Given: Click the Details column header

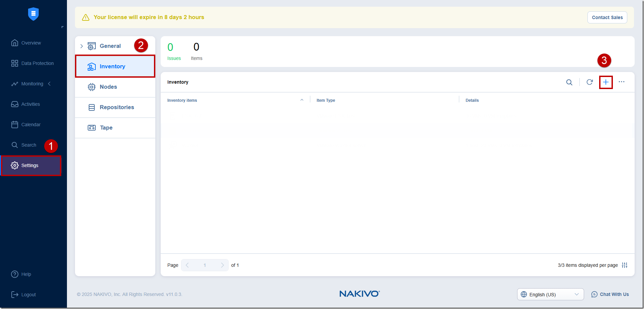Looking at the screenshot, I should [472, 100].
